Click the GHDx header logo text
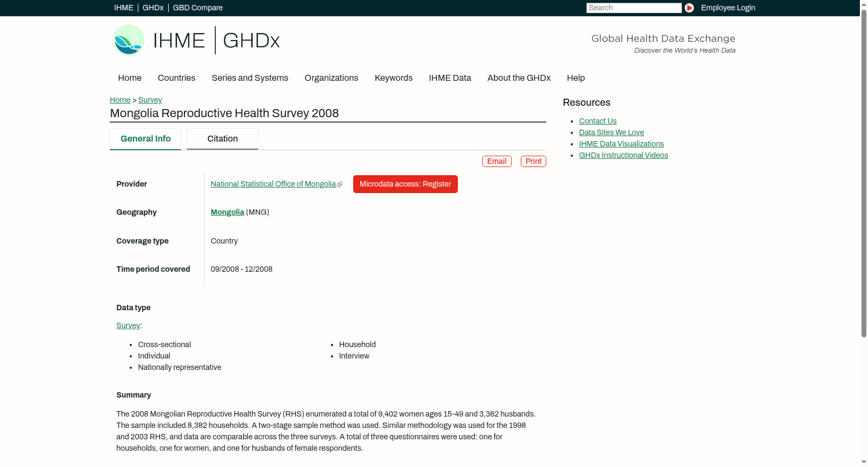This screenshot has width=868, height=467. pyautogui.click(x=251, y=41)
